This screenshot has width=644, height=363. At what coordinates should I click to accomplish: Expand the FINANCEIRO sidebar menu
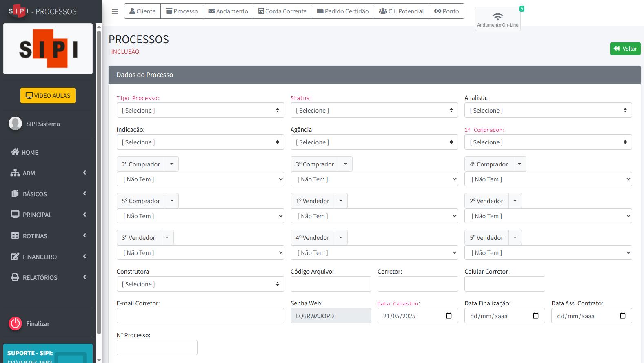48,257
